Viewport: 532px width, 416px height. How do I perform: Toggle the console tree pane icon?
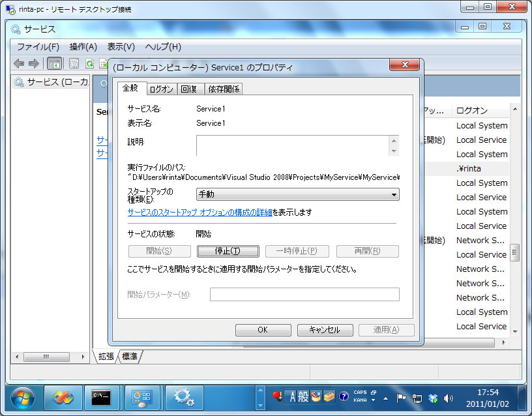[55, 63]
